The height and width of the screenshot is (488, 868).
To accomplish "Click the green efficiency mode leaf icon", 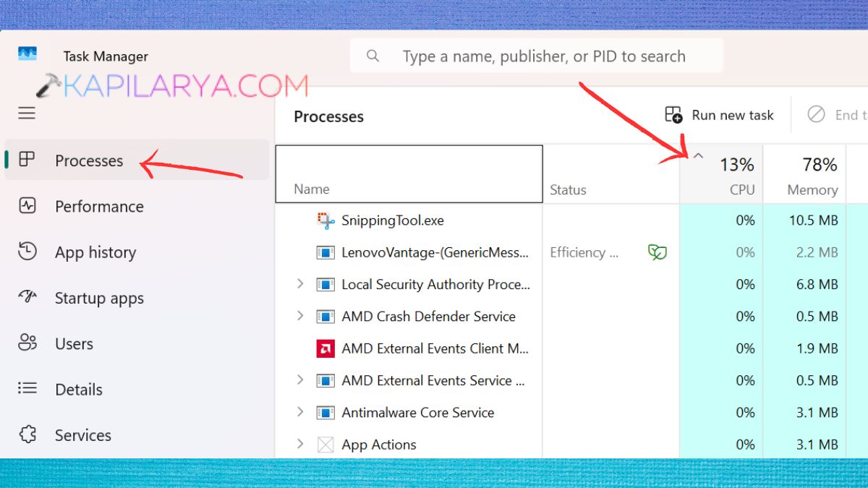I will tap(657, 252).
